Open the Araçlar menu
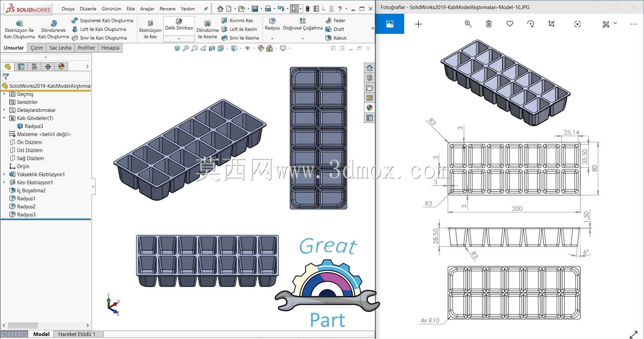Image resolution: width=644 pixels, height=339 pixels. 147,9
